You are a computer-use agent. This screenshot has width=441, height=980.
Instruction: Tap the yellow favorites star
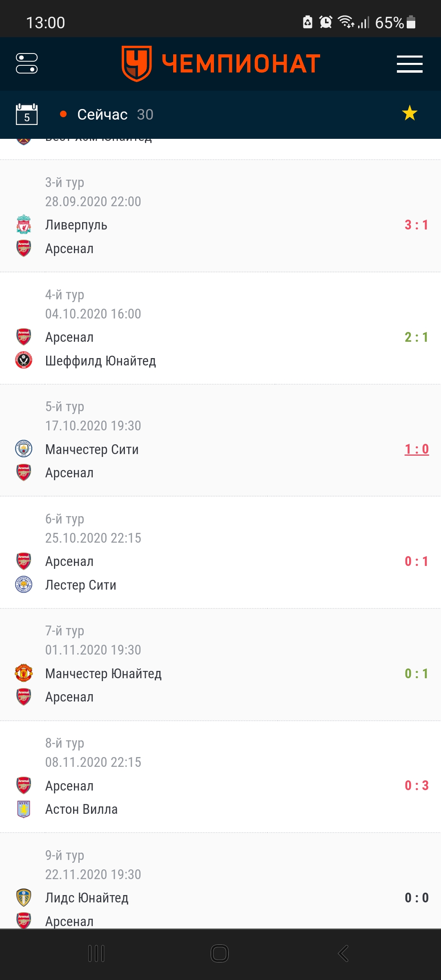click(x=410, y=113)
